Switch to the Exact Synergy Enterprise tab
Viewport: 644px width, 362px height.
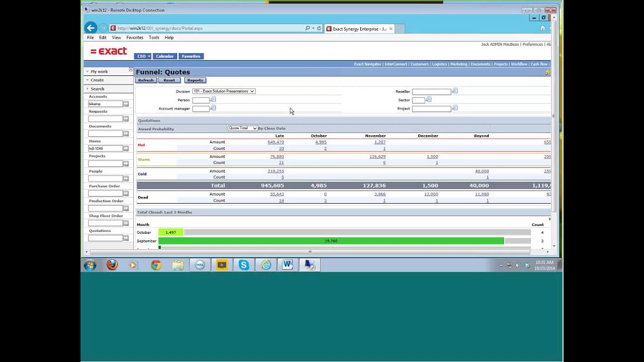tap(359, 29)
